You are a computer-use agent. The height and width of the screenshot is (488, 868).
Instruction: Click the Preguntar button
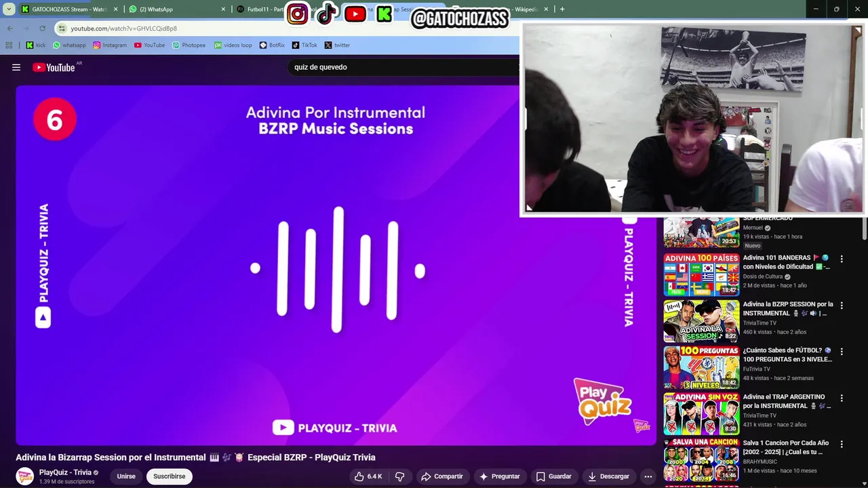(499, 476)
